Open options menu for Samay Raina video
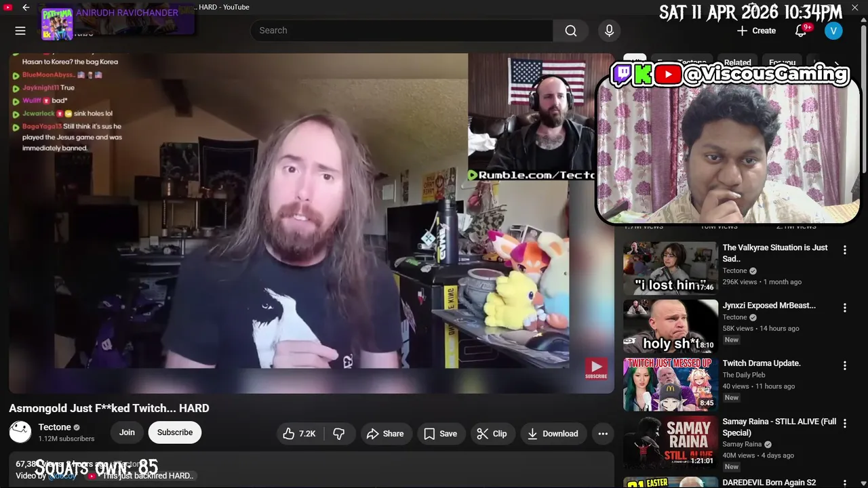The height and width of the screenshot is (488, 868). [x=844, y=424]
